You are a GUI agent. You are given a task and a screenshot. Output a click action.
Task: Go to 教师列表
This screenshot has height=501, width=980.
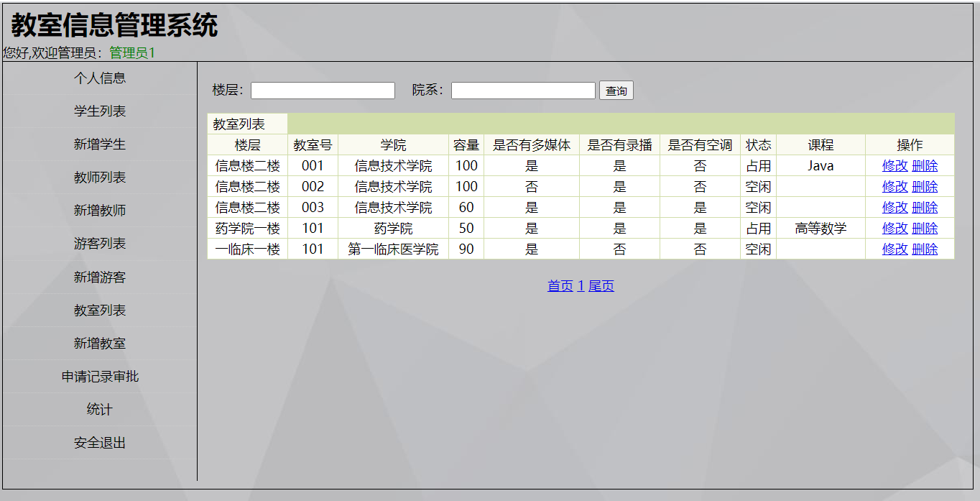(x=100, y=178)
